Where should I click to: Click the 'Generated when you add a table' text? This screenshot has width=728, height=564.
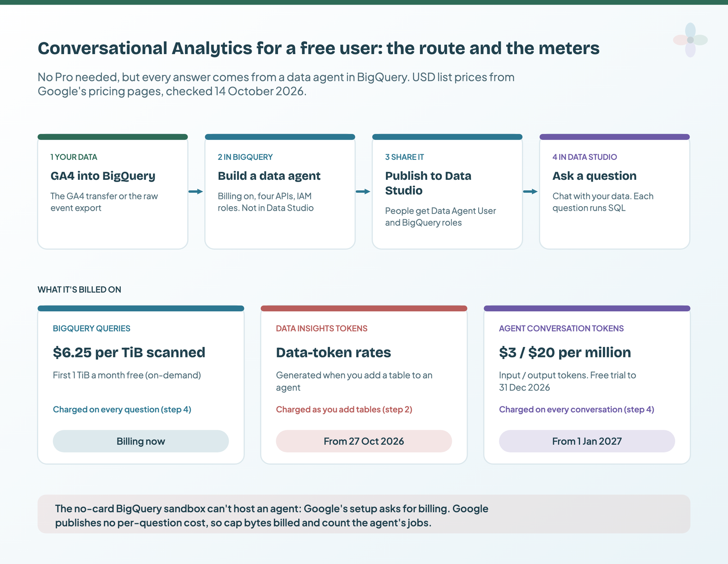coord(354,381)
